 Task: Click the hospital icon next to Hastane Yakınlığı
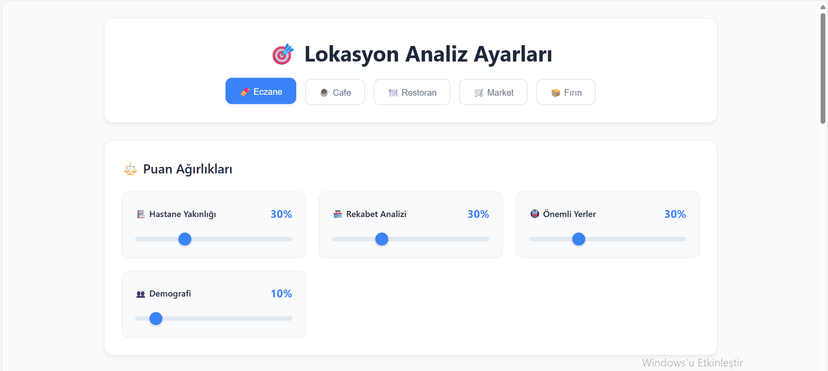tap(140, 214)
